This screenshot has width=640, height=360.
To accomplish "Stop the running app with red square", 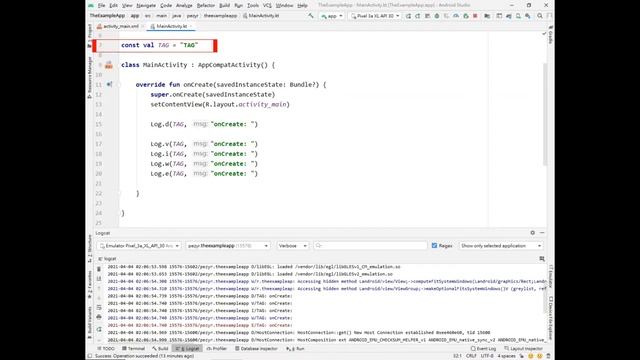I will click(475, 16).
